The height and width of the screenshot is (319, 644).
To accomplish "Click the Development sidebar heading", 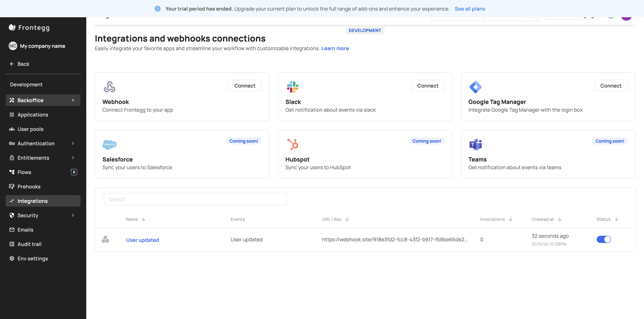I will point(26,85).
